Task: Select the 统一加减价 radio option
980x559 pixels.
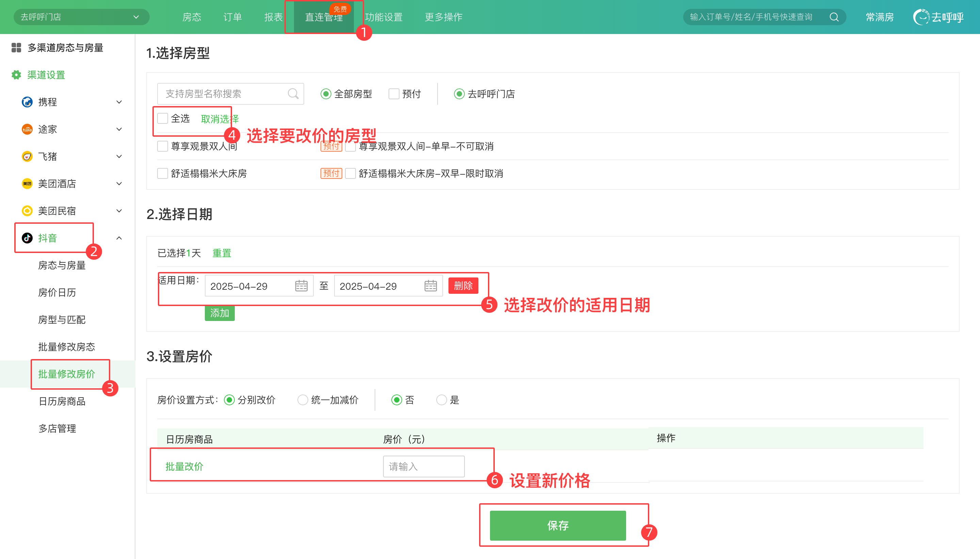Action: pyautogui.click(x=303, y=400)
